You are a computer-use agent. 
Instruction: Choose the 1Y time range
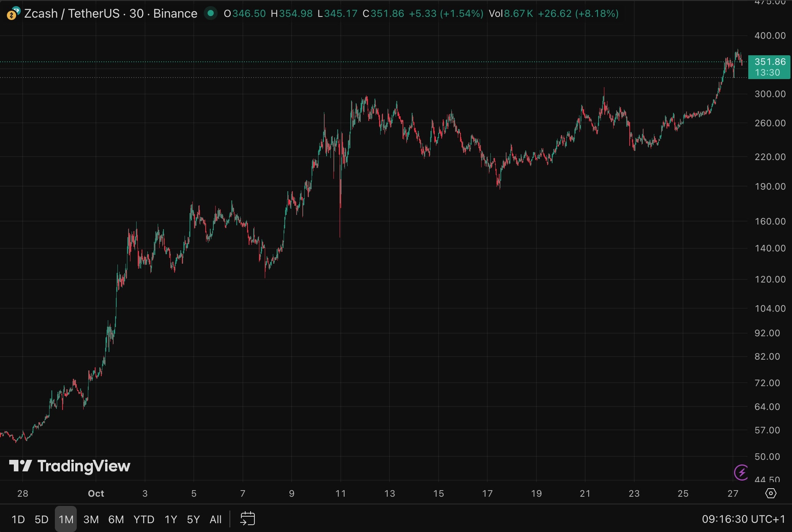[x=170, y=519]
